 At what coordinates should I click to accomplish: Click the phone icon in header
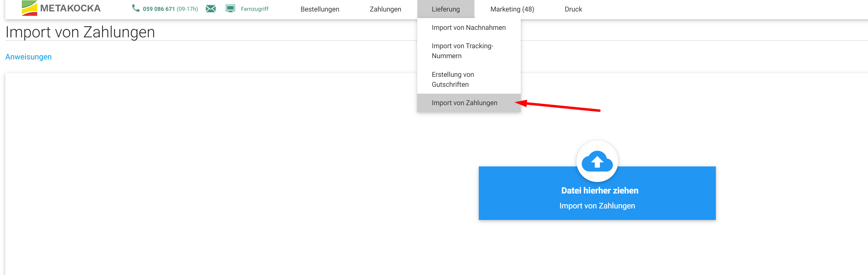[135, 8]
